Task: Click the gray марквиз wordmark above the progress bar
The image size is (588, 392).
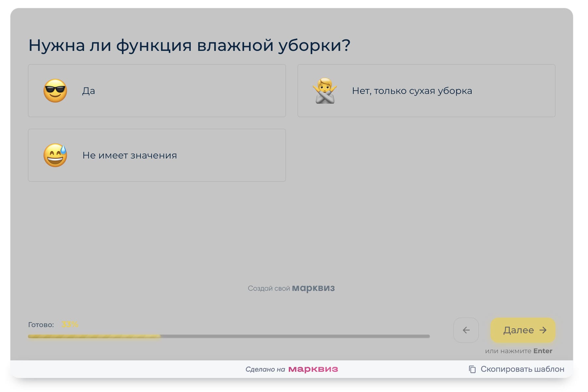Action: [313, 288]
